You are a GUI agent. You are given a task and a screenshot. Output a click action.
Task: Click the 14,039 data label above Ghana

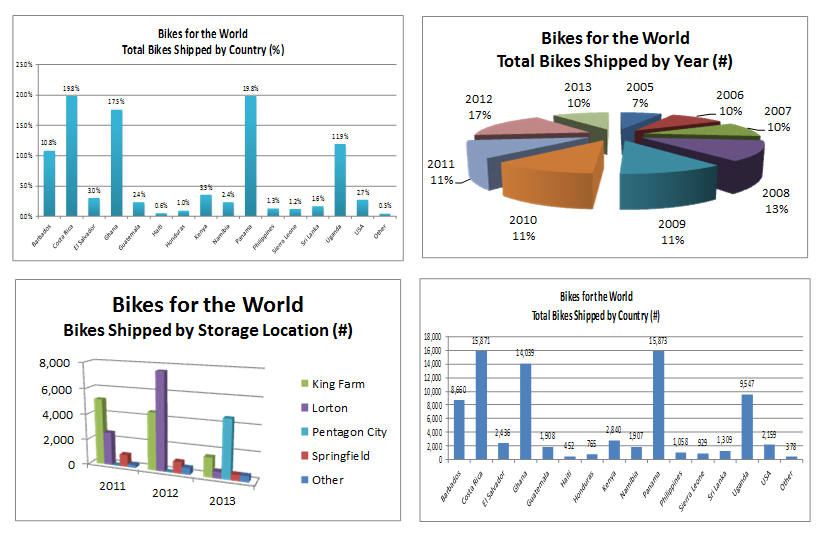click(x=525, y=353)
